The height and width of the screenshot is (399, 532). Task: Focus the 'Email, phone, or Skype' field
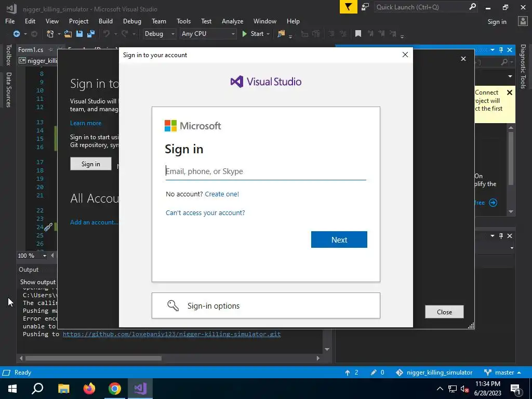[265, 171]
